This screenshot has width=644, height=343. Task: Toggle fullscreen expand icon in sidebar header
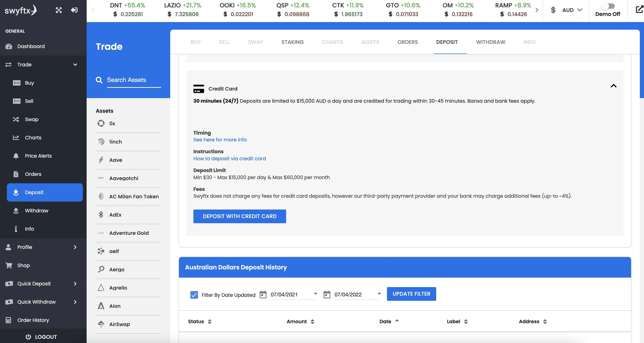[x=59, y=10]
